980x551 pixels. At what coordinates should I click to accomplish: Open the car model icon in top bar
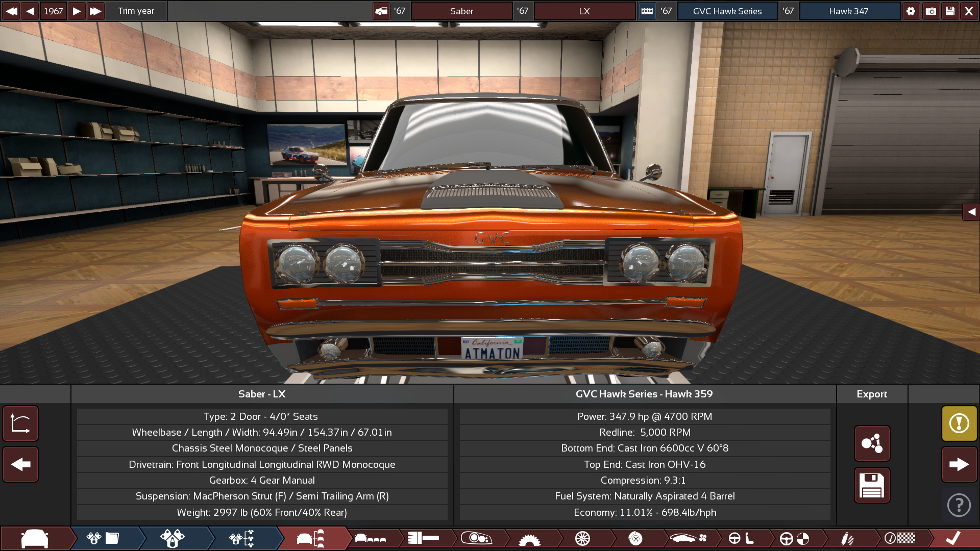(x=381, y=11)
